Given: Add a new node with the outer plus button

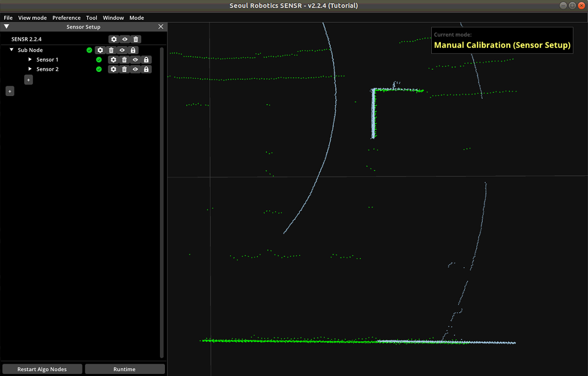Looking at the screenshot, I should click(10, 91).
